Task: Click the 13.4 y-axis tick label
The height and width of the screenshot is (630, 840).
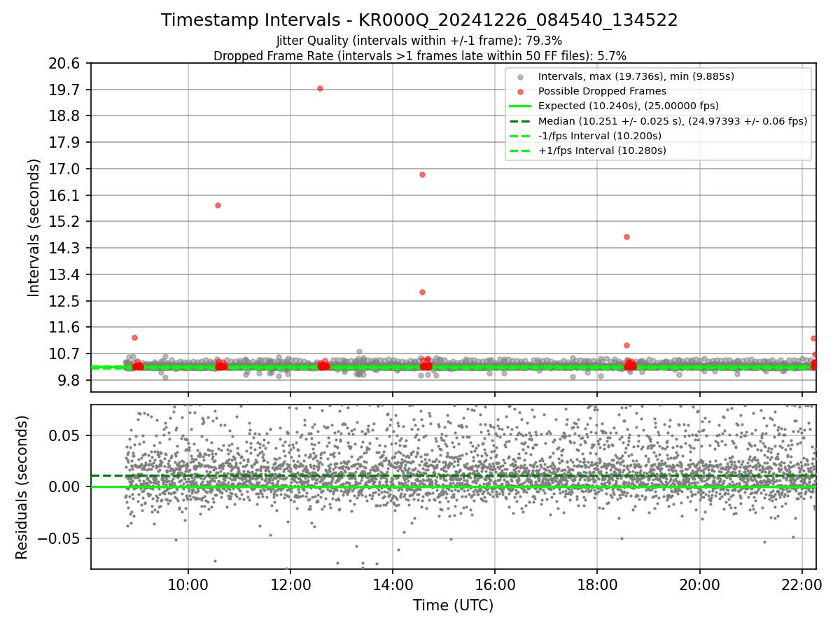Action: point(65,274)
